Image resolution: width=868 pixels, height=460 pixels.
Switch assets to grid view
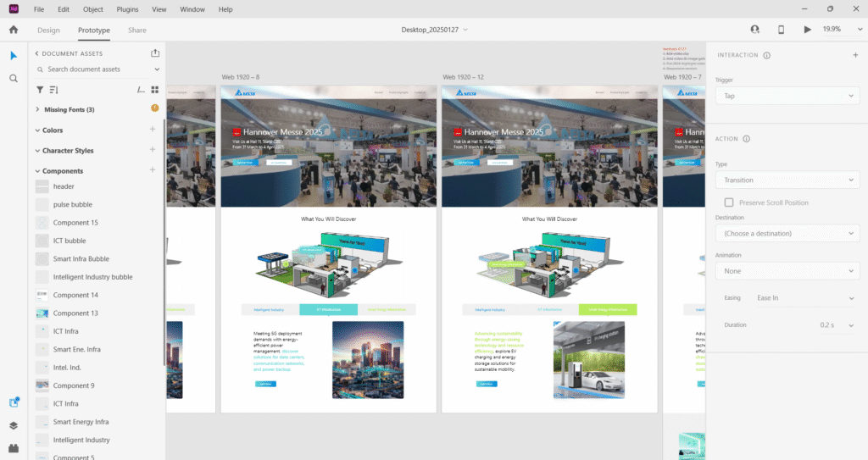click(x=155, y=89)
